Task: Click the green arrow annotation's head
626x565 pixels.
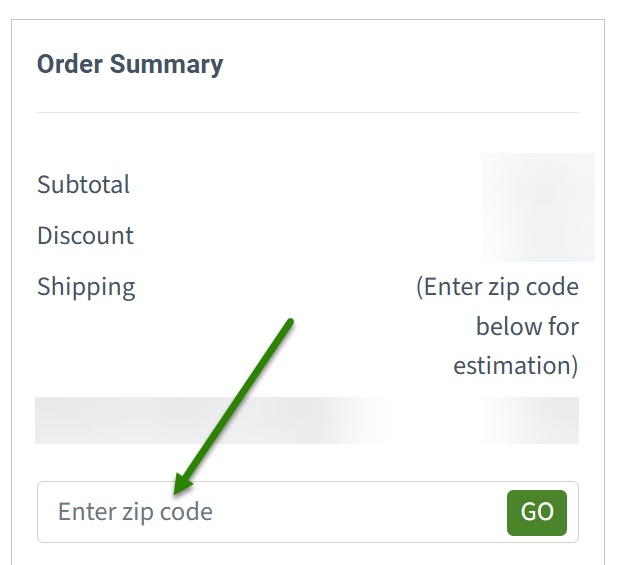Action: pyautogui.click(x=179, y=487)
